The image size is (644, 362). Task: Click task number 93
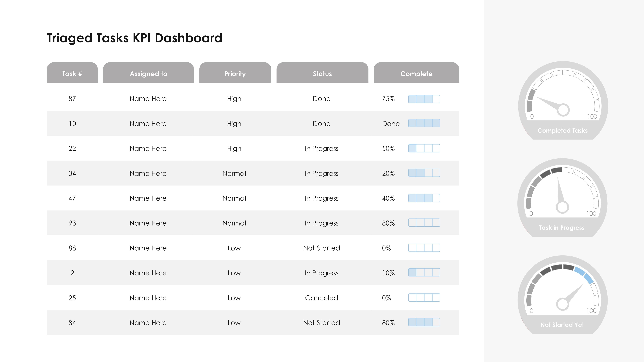72,223
